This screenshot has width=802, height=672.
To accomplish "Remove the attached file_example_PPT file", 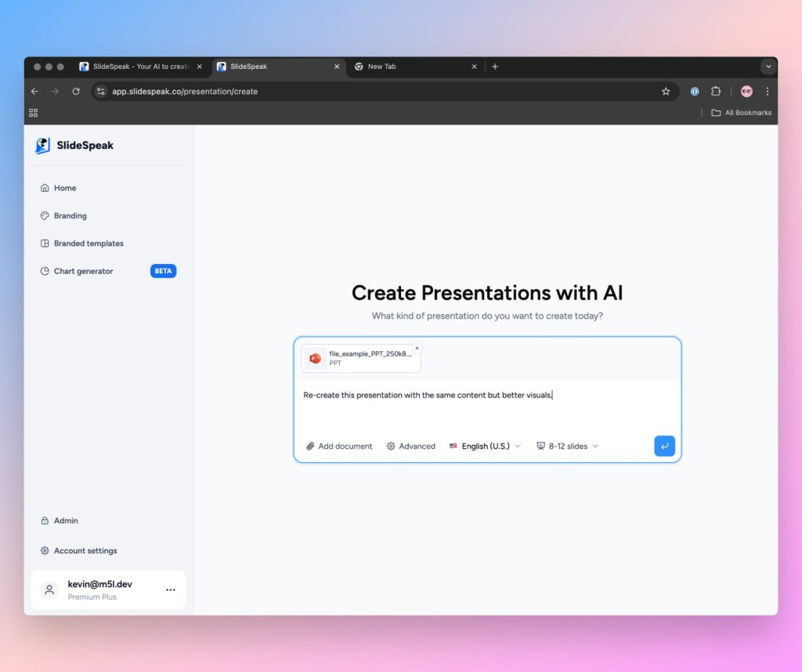I will coord(417,349).
